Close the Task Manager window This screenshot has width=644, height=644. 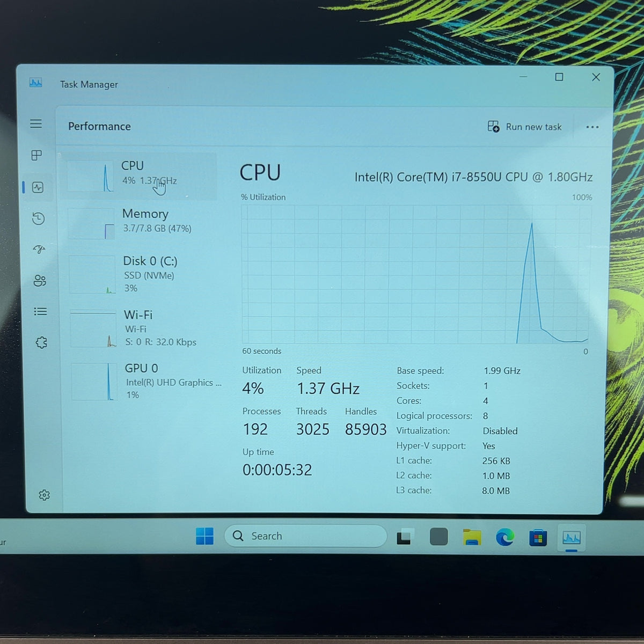pyautogui.click(x=596, y=77)
